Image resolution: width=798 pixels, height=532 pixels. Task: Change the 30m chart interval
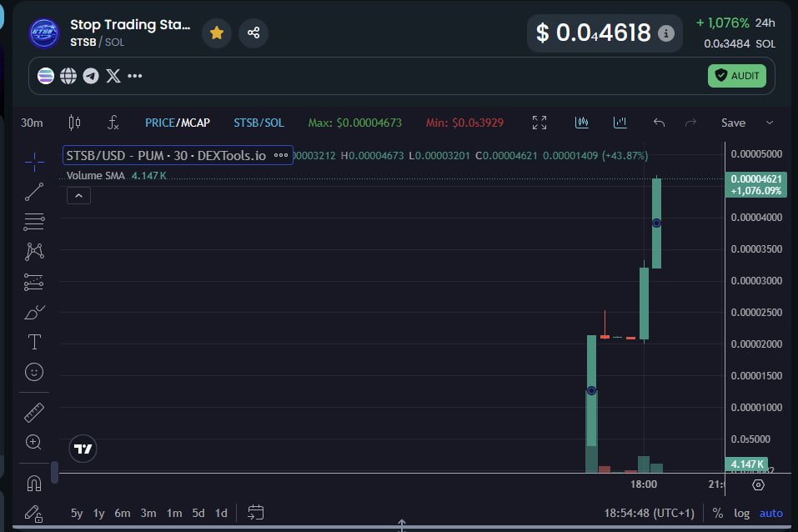[32, 123]
